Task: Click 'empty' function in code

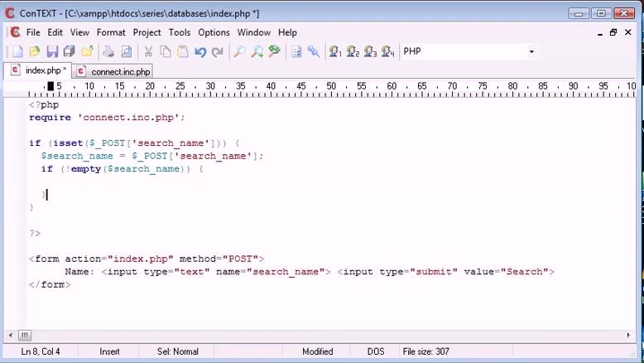Action: point(86,169)
